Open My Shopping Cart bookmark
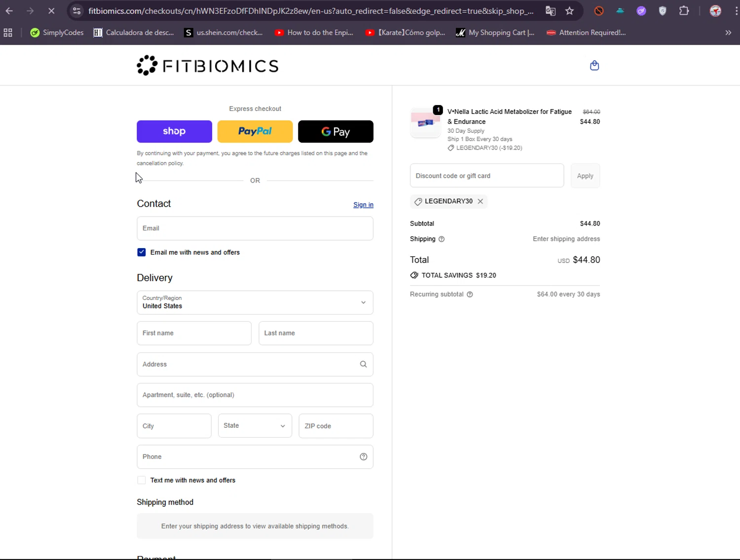This screenshot has width=740, height=560. (x=495, y=33)
